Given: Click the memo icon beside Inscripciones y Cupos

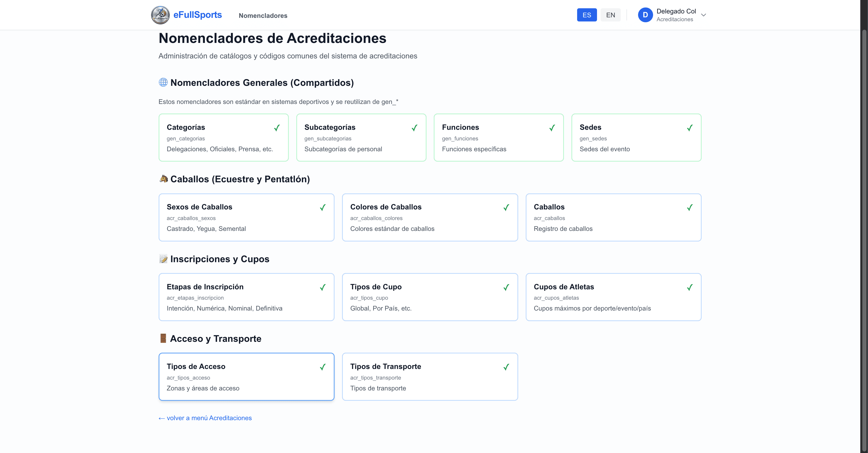Looking at the screenshot, I should 164,259.
